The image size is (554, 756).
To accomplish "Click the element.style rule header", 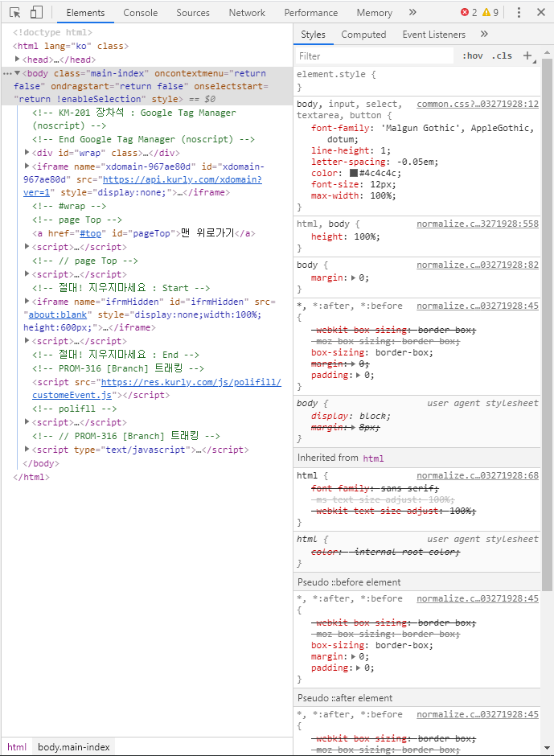I will [336, 74].
